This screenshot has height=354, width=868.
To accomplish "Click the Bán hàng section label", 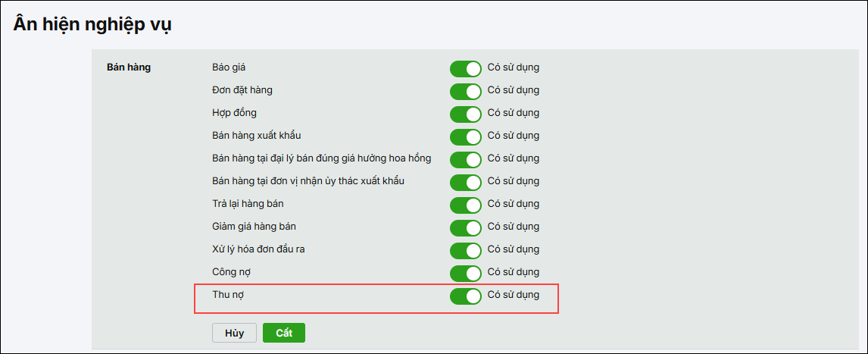I will pos(129,67).
